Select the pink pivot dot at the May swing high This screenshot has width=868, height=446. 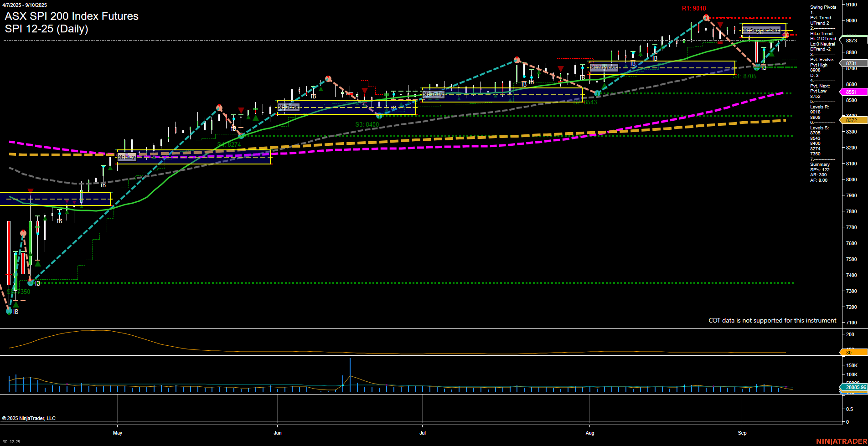point(220,108)
